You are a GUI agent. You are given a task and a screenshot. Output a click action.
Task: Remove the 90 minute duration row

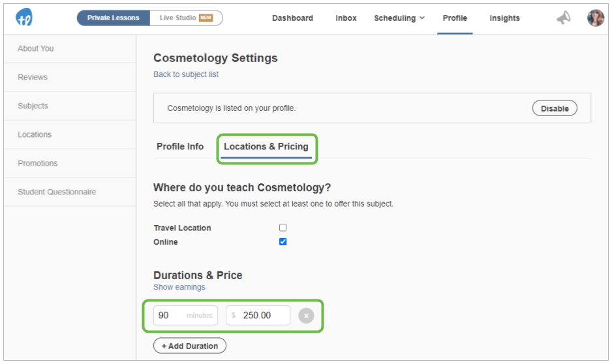(306, 316)
